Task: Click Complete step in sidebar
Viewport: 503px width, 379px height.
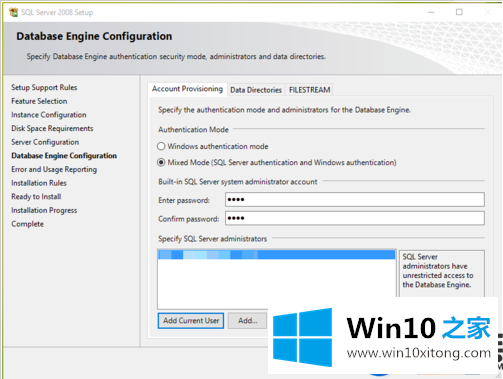Action: (x=27, y=224)
